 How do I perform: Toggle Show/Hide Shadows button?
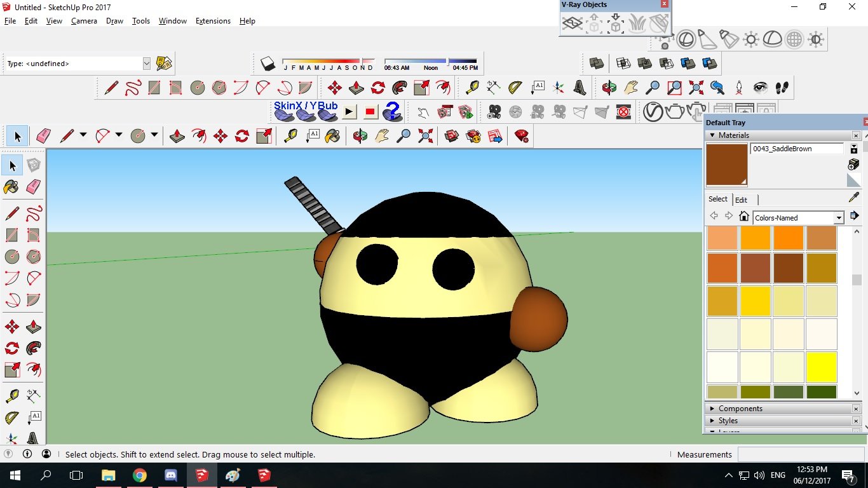click(x=268, y=64)
